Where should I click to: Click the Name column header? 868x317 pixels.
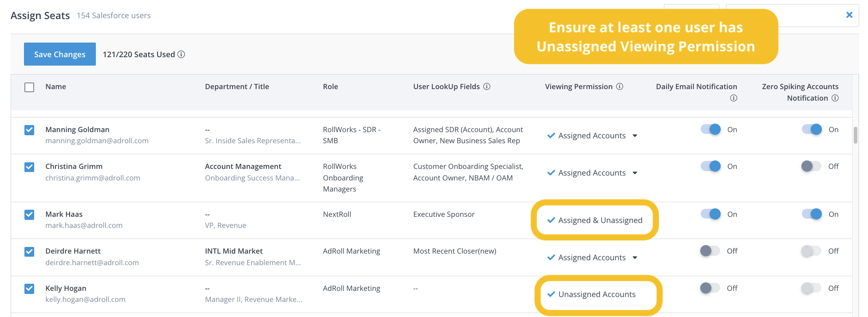pyautogui.click(x=56, y=86)
